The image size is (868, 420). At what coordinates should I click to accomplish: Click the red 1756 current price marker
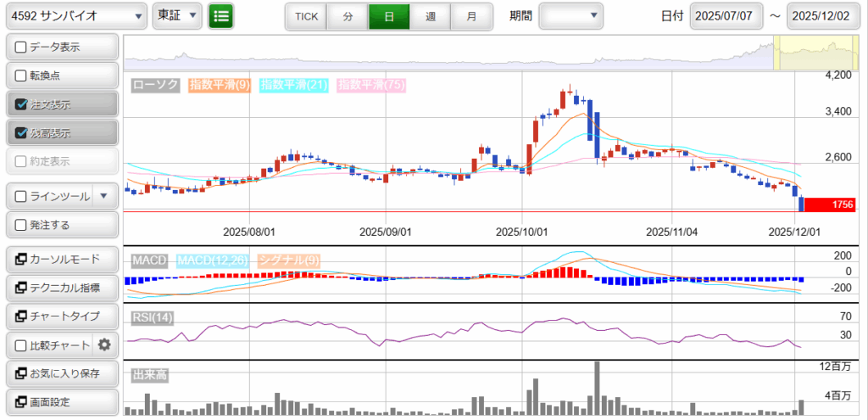[829, 204]
